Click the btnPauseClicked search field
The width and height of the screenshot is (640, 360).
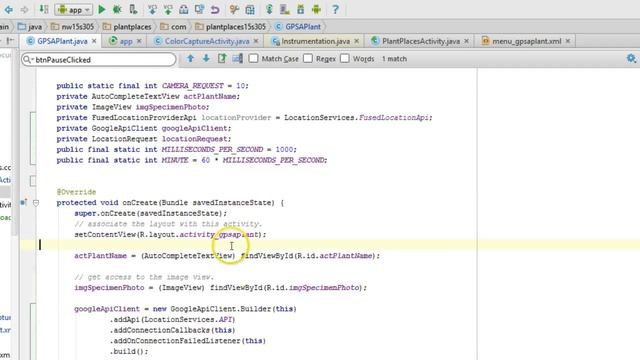coord(99,60)
